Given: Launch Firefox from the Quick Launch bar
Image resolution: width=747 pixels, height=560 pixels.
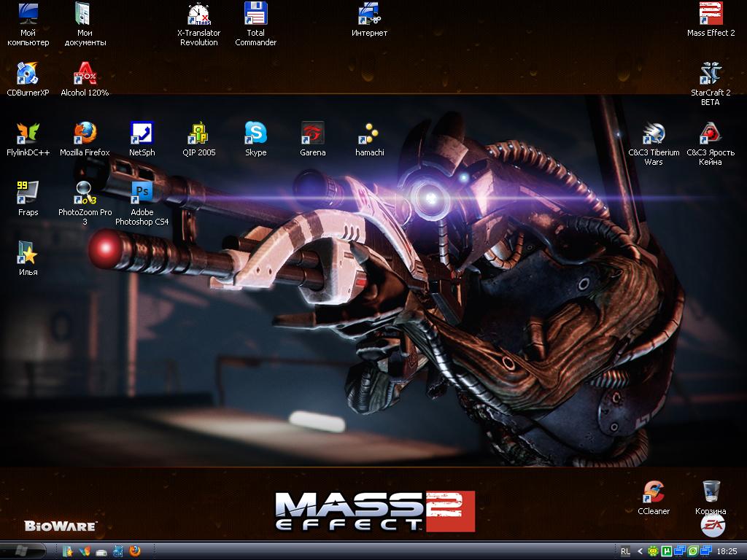Looking at the screenshot, I should click(x=135, y=551).
